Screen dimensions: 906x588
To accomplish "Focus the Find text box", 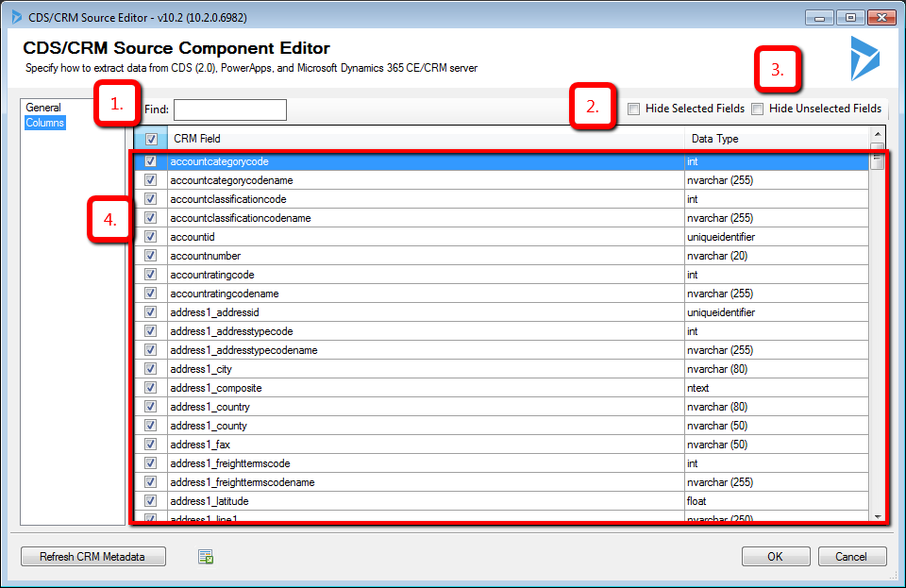I will (x=230, y=109).
